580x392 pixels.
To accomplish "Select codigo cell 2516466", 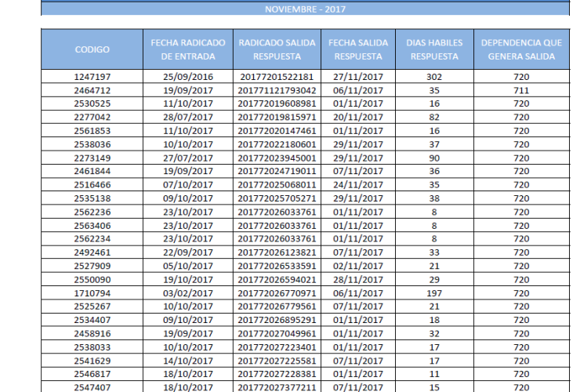I will (x=92, y=185).
